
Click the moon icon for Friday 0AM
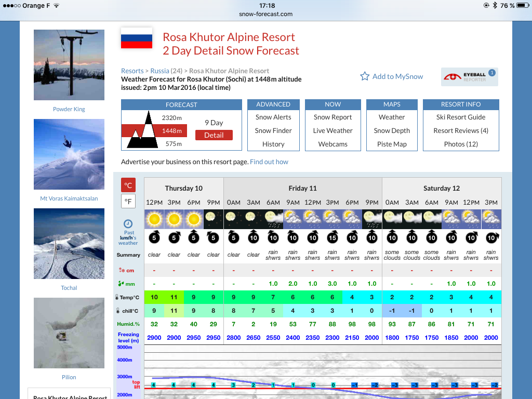233,219
